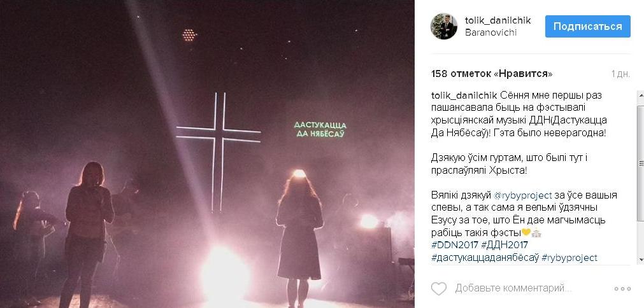Screen dimensions: 644x308
Task: Open tolik_danilchik's profile avatar
Action: [443, 26]
